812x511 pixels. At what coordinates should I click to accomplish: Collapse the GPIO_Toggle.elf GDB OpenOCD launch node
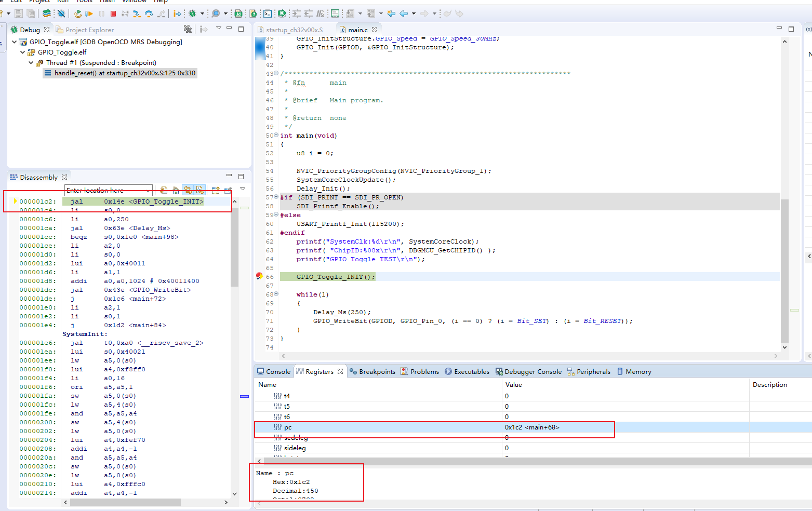(14, 42)
